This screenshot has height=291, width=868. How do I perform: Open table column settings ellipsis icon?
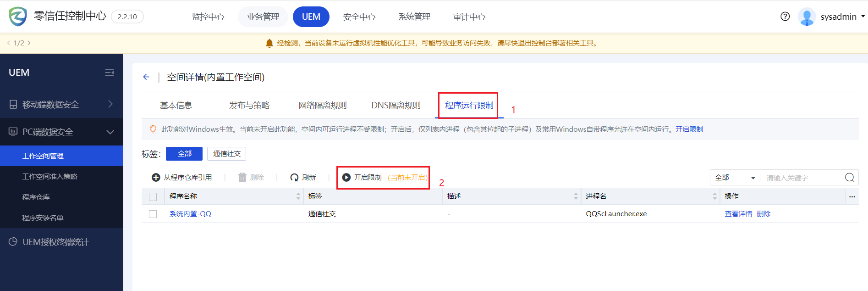pyautogui.click(x=852, y=196)
